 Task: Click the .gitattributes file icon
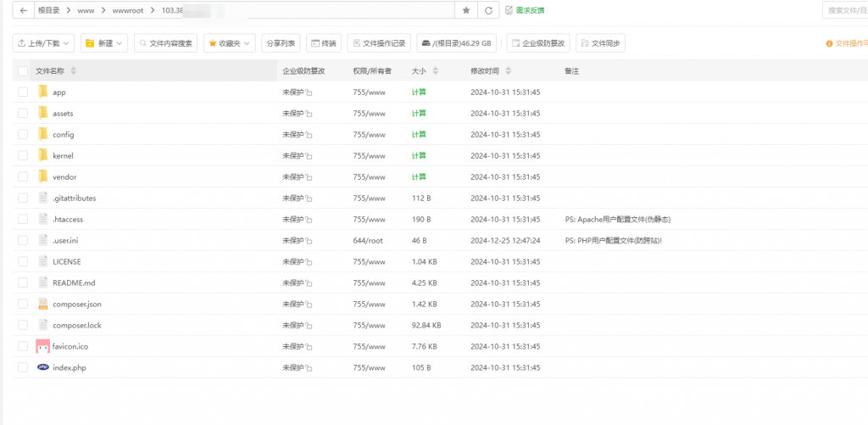point(43,198)
